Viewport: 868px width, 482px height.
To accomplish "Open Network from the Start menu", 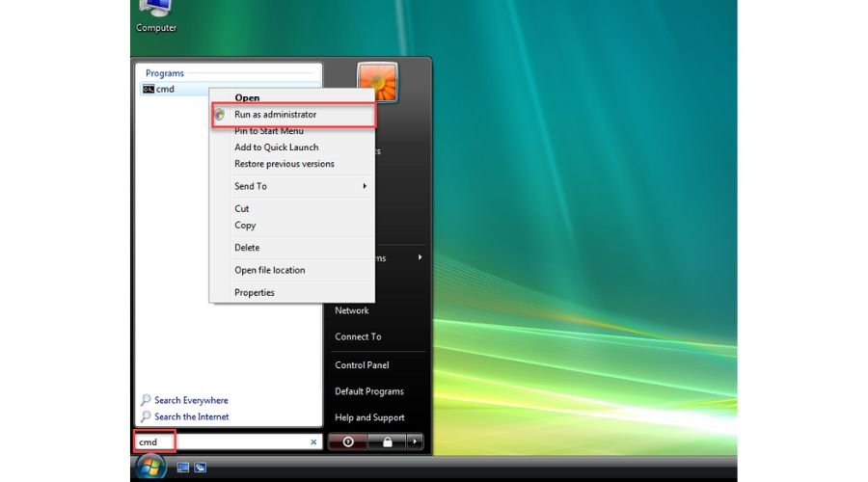I will [351, 310].
